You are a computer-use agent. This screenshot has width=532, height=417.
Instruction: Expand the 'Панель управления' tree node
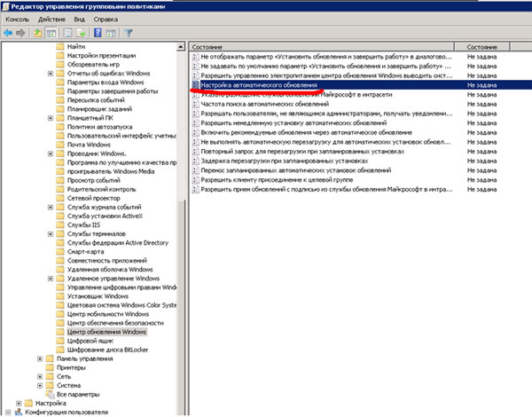click(x=40, y=358)
